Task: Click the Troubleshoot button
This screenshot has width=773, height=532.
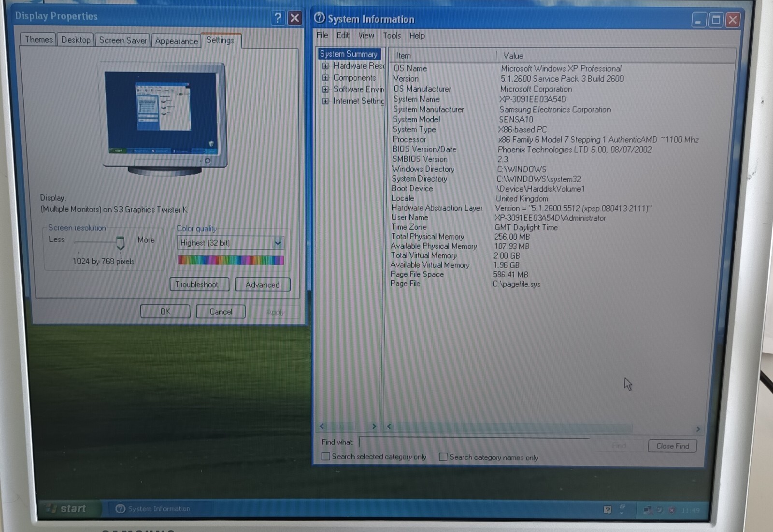Action: [199, 285]
